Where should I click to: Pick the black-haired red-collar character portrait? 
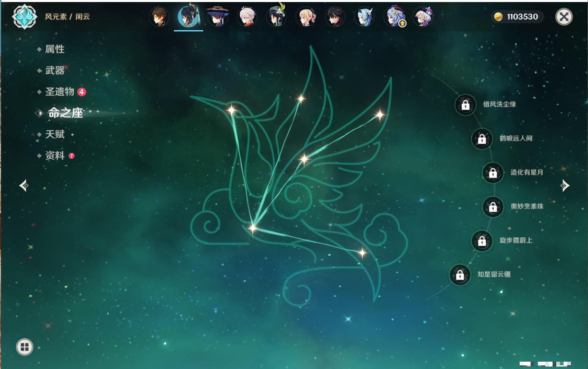tap(335, 17)
